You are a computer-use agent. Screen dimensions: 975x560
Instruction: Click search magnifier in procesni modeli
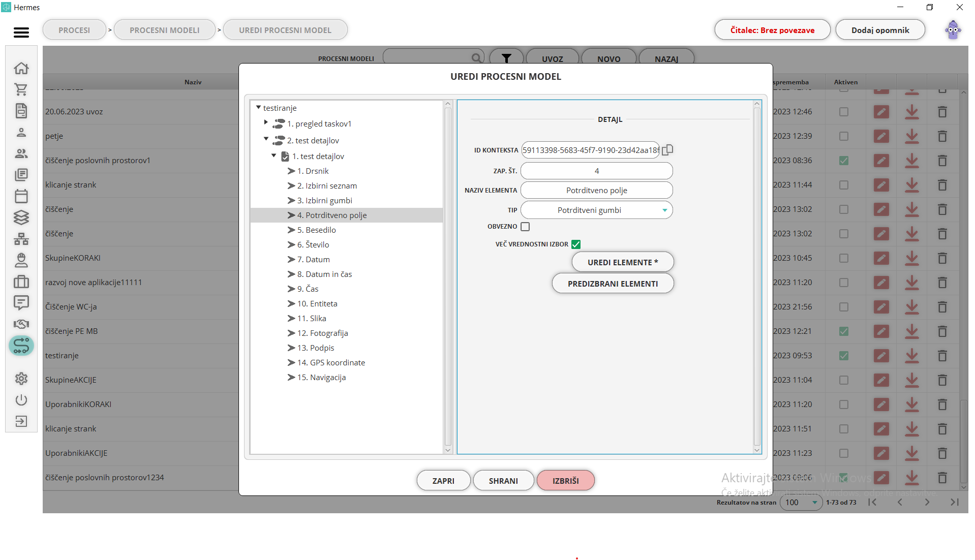[476, 58]
